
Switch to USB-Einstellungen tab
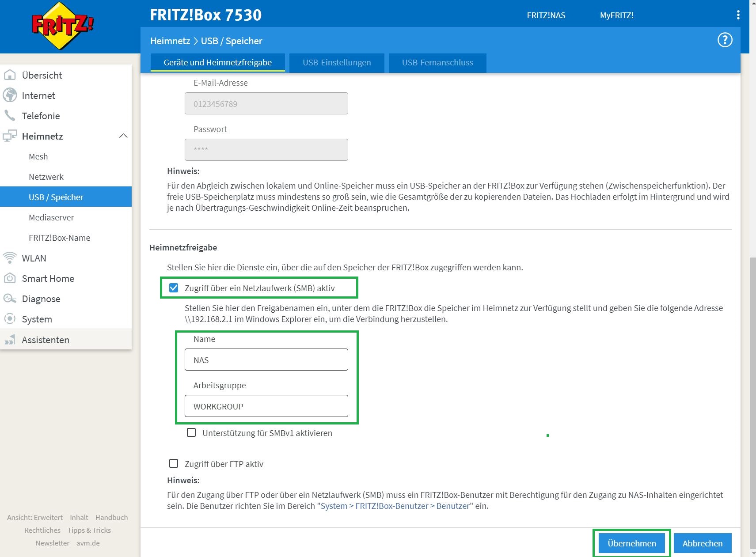pyautogui.click(x=337, y=62)
